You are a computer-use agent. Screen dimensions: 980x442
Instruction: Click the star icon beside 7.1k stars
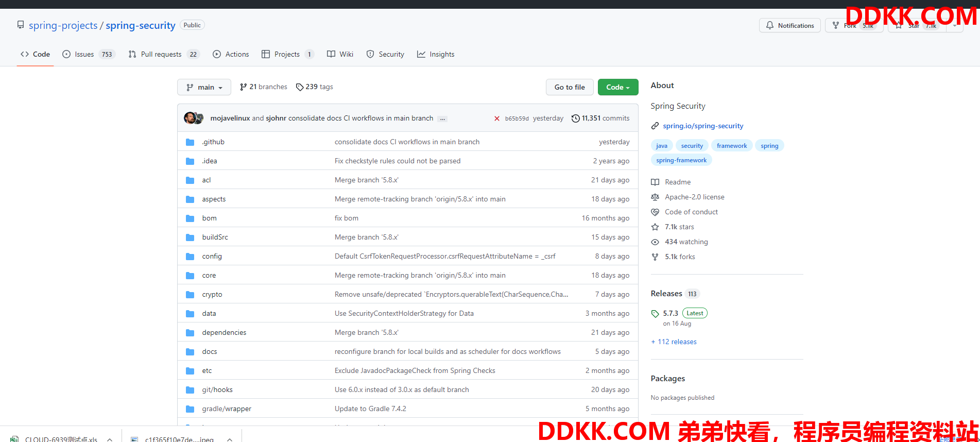(x=655, y=227)
